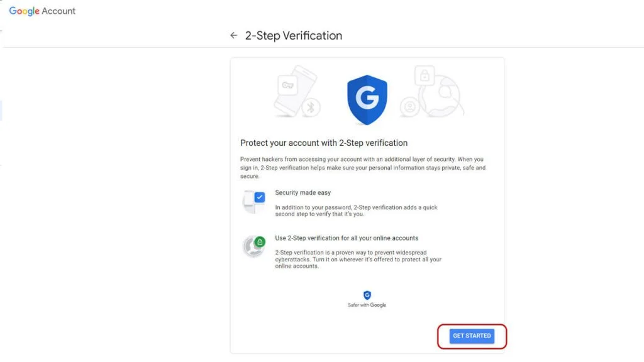Click the prevent hackers description paragraph
The height and width of the screenshot is (362, 644).
pyautogui.click(x=363, y=167)
